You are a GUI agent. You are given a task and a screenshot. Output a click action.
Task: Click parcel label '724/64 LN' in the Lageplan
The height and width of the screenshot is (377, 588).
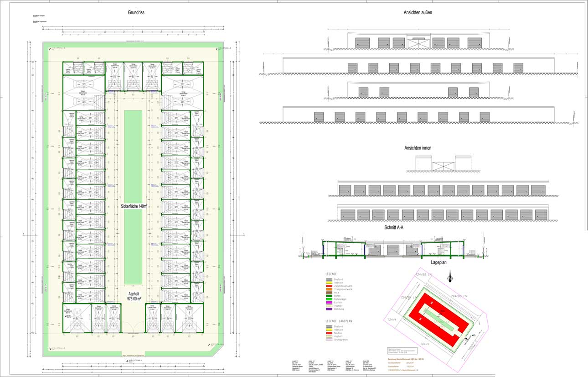click(x=410, y=297)
